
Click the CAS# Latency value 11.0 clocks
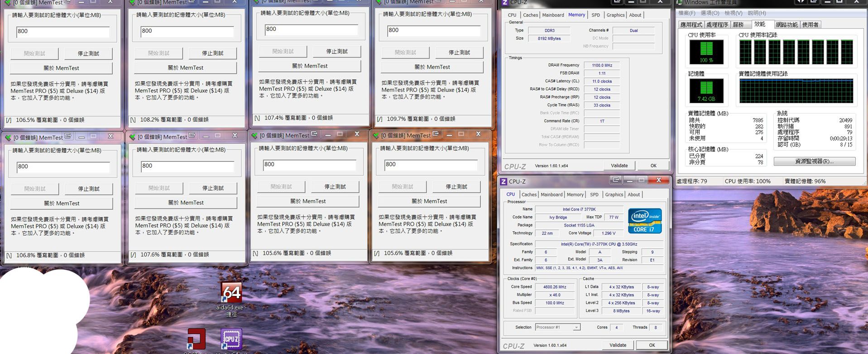[x=602, y=82]
